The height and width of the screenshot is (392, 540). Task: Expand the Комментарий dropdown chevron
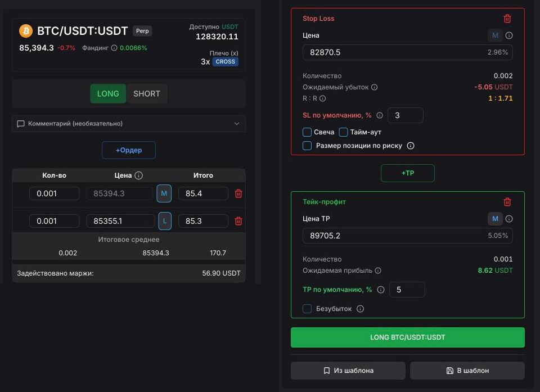pos(237,124)
